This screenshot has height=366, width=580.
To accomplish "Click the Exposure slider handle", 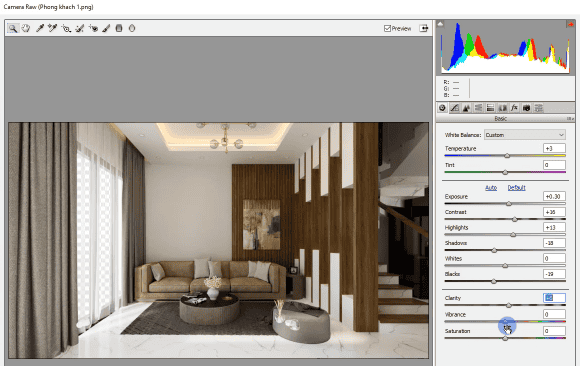I will point(509,204).
